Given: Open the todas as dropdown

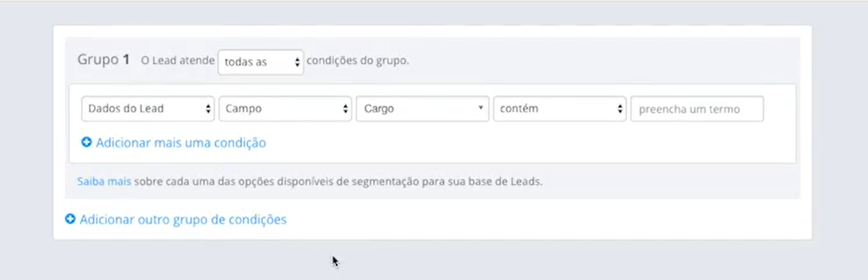Looking at the screenshot, I should (261, 62).
